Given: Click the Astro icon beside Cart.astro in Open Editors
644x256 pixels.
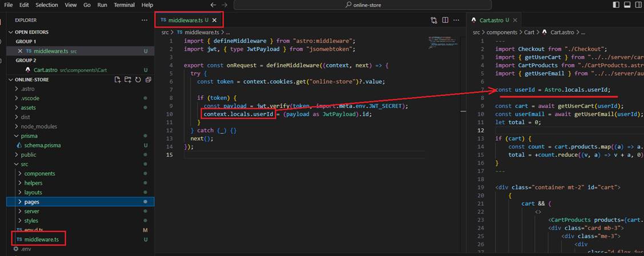Looking at the screenshot, I should click(x=28, y=70).
